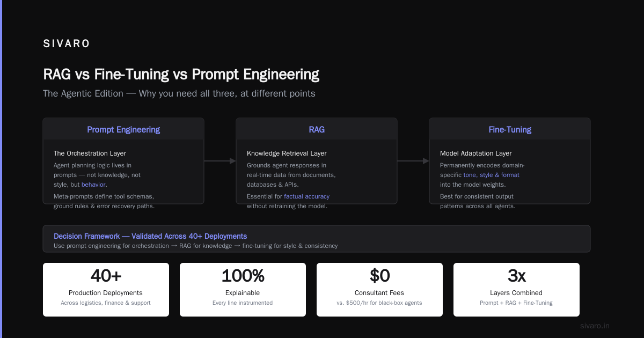Select the RAG card header
This screenshot has width=644, height=338.
[x=317, y=129]
